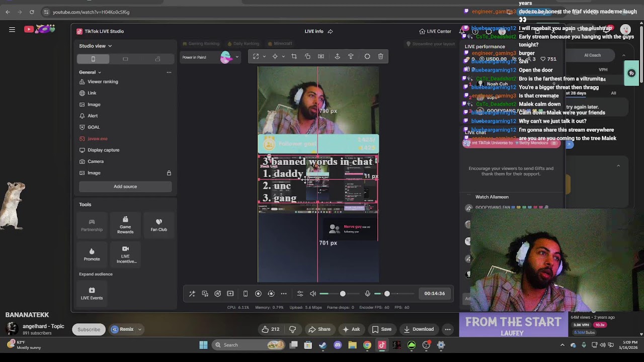The width and height of the screenshot is (644, 362).
Task: Open the LIVE Events tool
Action: 92,294
